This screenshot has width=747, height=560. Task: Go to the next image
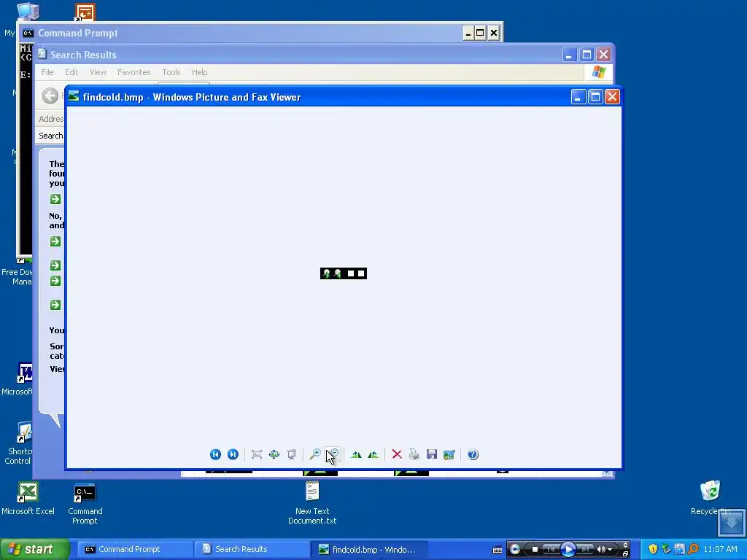233,454
